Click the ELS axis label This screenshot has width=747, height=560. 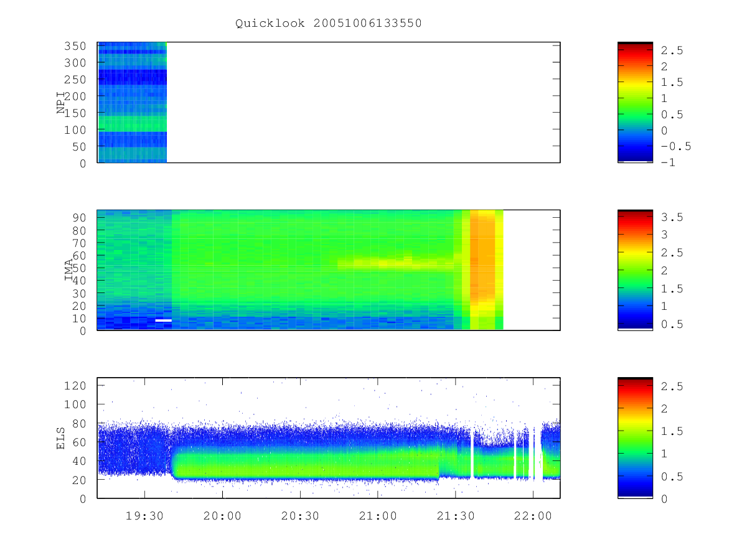tap(61, 437)
